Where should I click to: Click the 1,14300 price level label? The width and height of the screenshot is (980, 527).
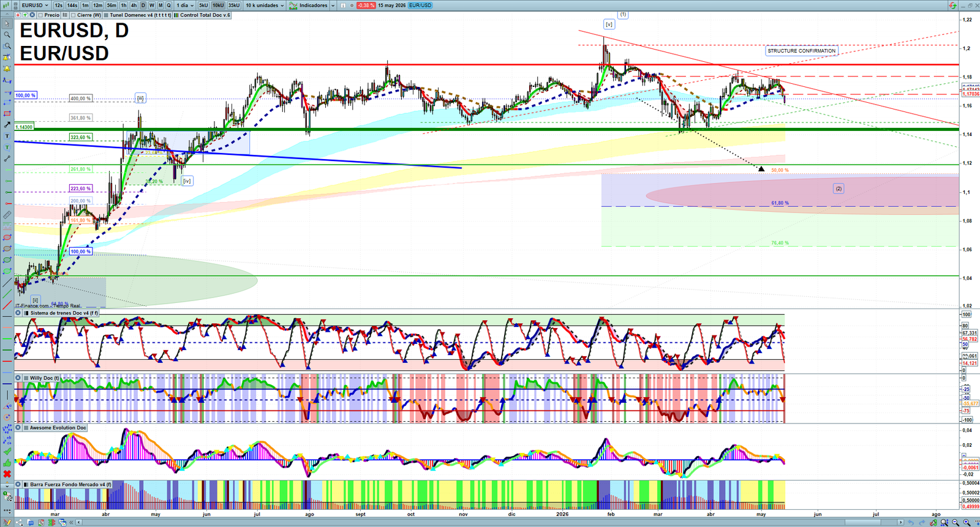pos(24,127)
